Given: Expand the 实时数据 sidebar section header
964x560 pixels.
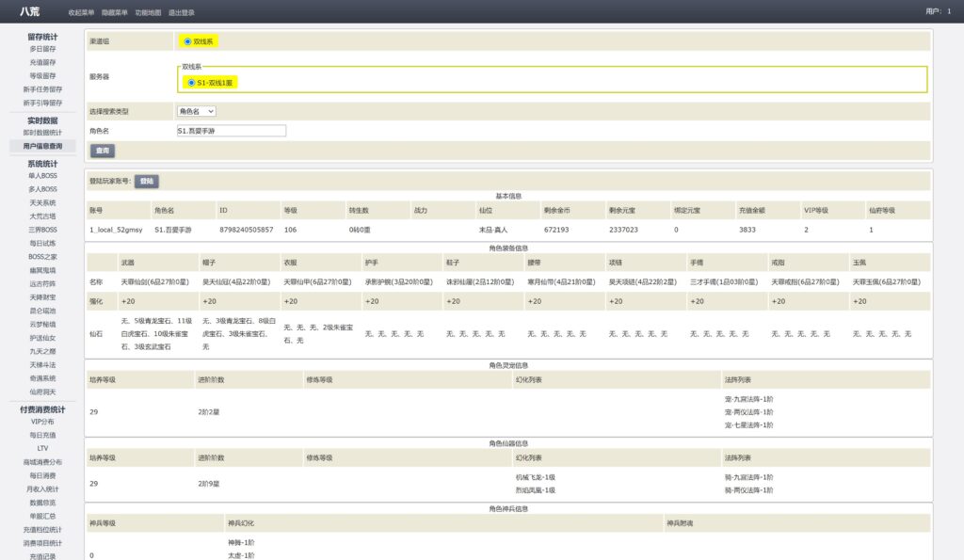Looking at the screenshot, I should coord(42,120).
